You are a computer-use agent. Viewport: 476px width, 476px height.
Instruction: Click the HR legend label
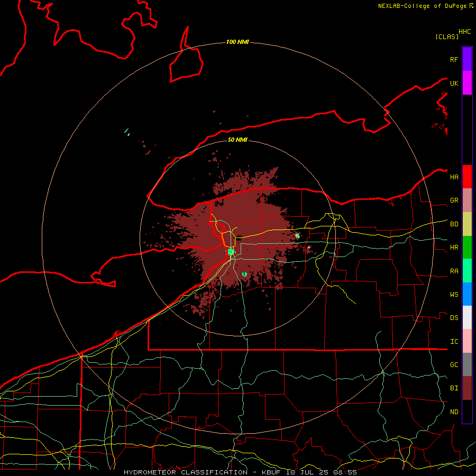454,248
